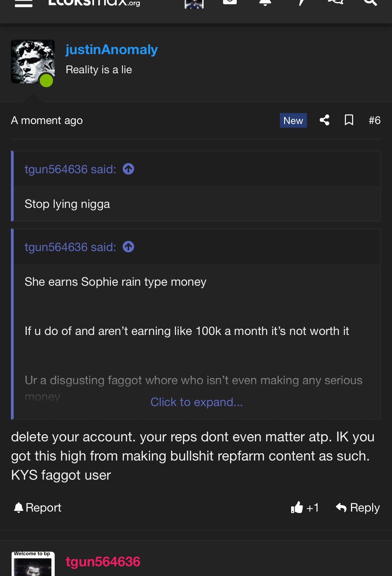Open tgun564636 profile at the bottom
Image resolution: width=392 pixels, height=576 pixels.
103,562
